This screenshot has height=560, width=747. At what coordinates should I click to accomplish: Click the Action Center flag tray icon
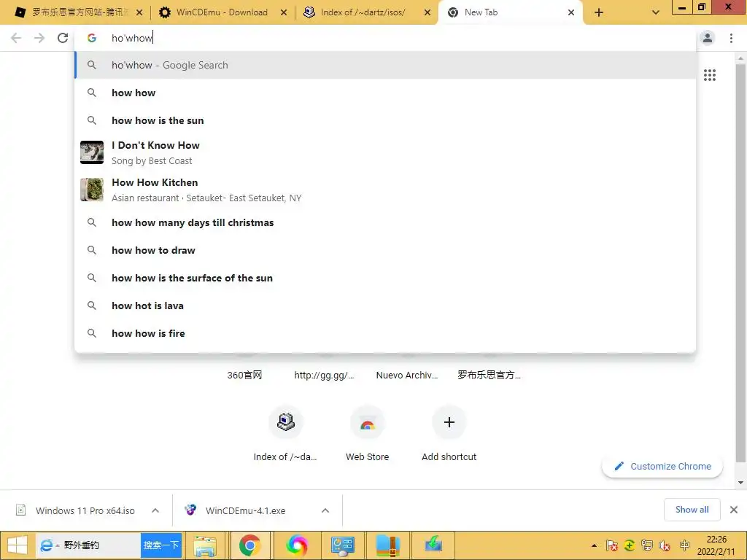click(612, 545)
